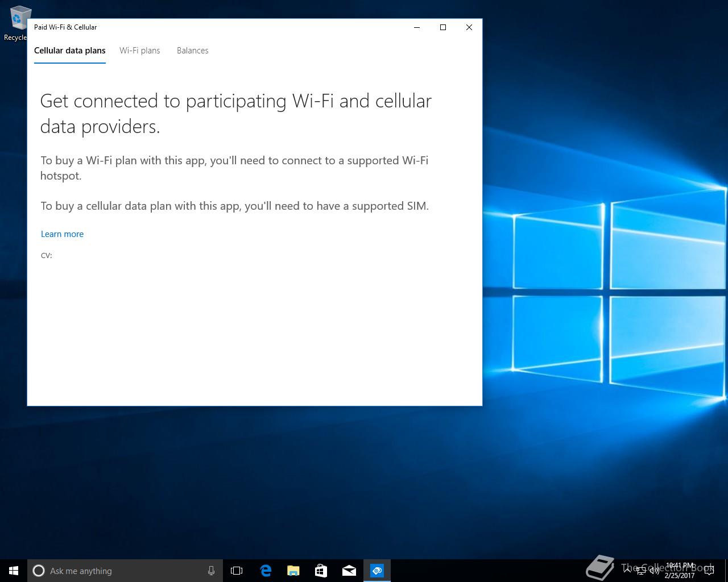Image resolution: width=728 pixels, height=582 pixels.
Task: Minimize the Paid Wi-Fi & Cellular window
Action: [417, 27]
